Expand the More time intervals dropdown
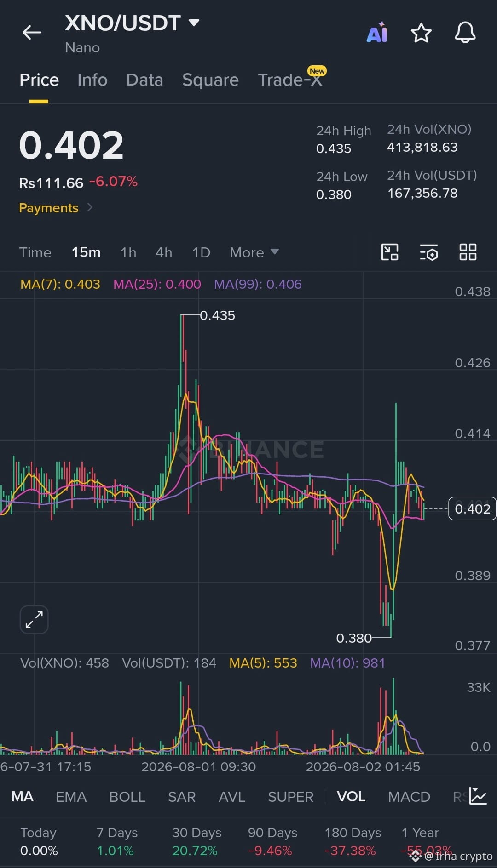 [x=254, y=252]
